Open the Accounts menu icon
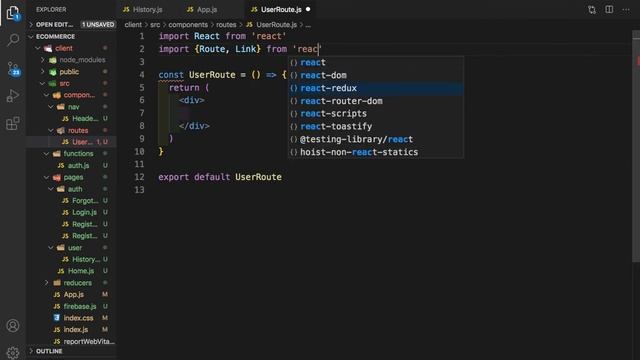This screenshot has width=640, height=360. coord(13,326)
